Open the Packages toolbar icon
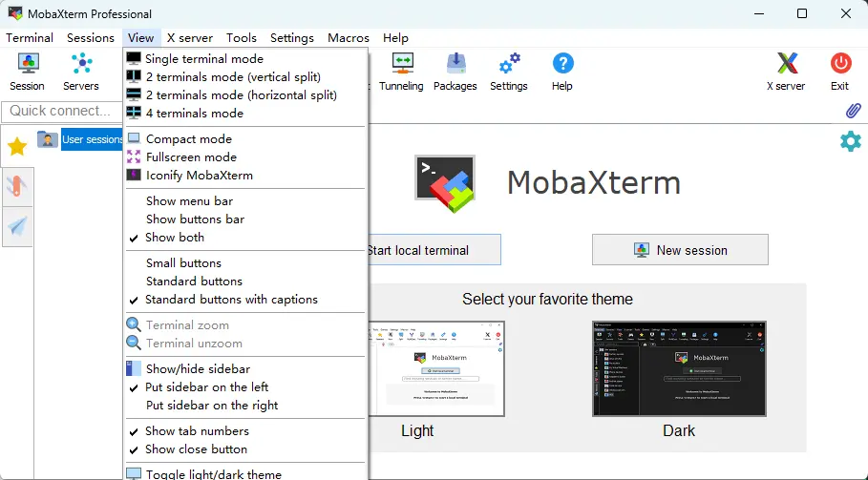868x480 pixels. 455,72
